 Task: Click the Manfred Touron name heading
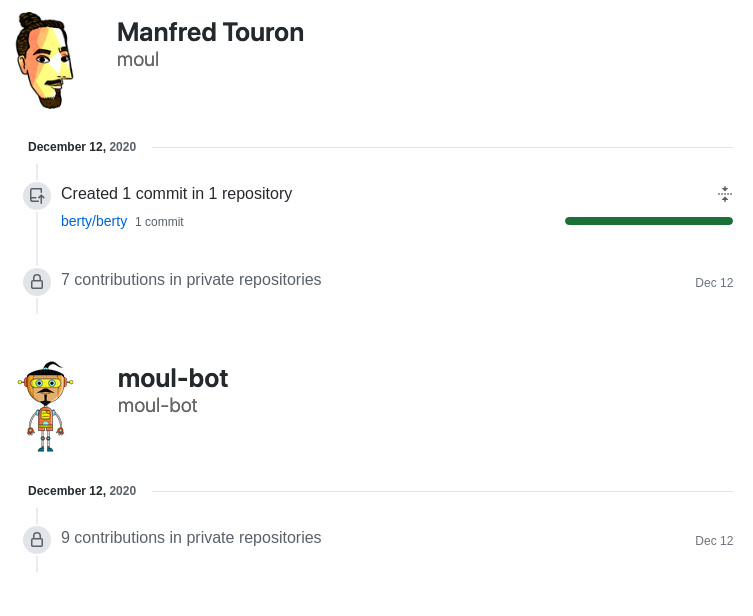[x=210, y=32]
